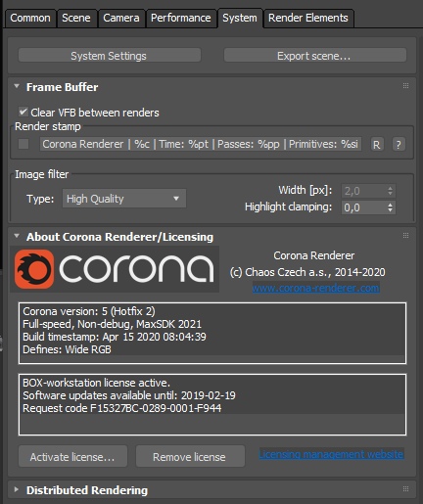Click the About Corona rollout grip dots
Viewport: 423px width, 504px height.
[405, 236]
